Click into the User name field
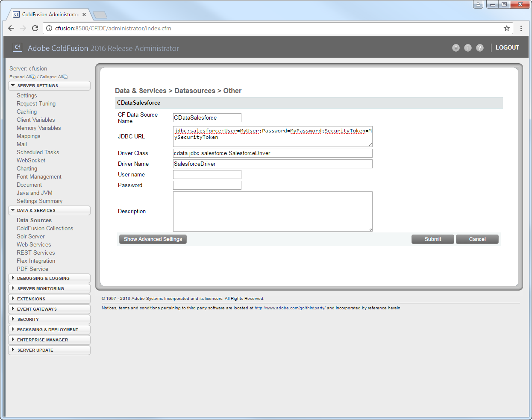 pyautogui.click(x=207, y=174)
